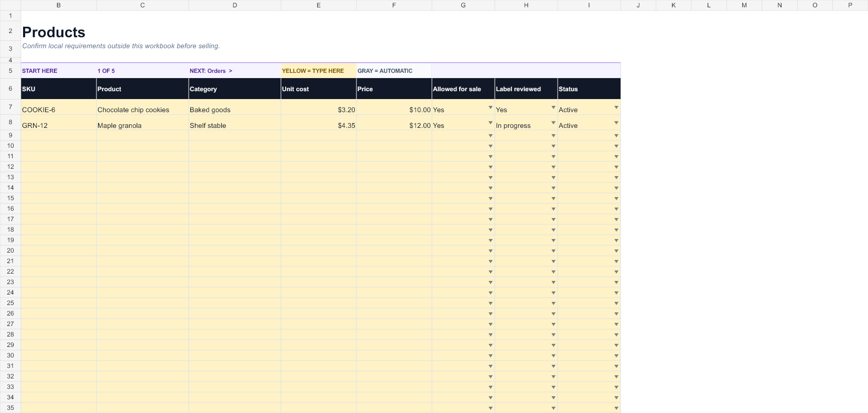The width and height of the screenshot is (868, 413).
Task: Open Label reviewed dropdown for COOKIE-6
Action: tap(554, 107)
